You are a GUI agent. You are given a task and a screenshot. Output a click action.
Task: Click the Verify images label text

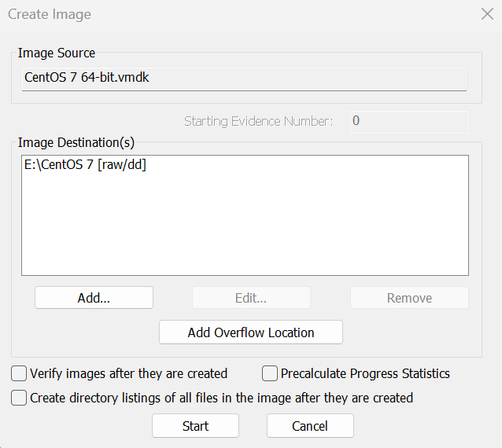pos(128,373)
